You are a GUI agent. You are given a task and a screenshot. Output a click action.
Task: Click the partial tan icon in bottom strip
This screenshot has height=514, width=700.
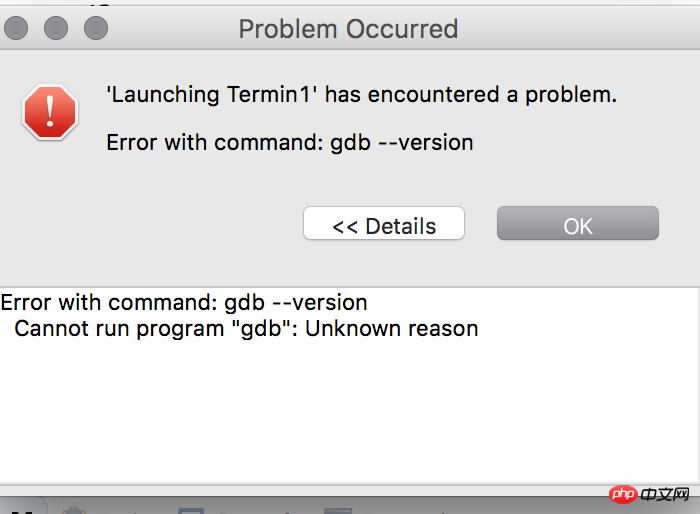(74, 510)
